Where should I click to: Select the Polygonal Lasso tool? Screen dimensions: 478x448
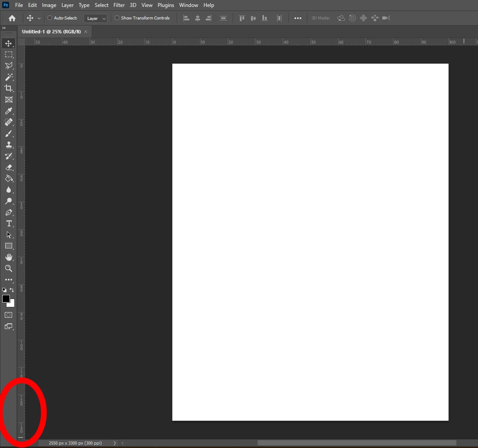(9, 66)
